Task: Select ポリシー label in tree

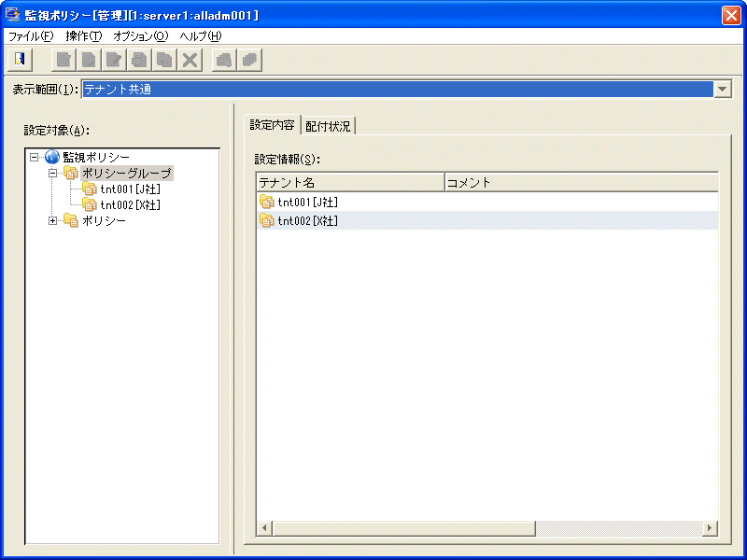Action: tap(104, 220)
